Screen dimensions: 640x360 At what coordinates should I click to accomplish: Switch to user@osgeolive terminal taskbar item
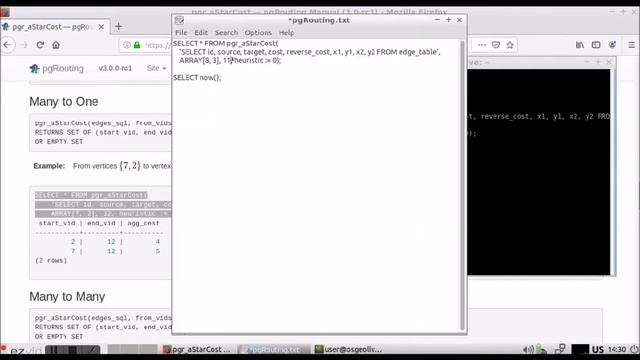tap(349, 349)
